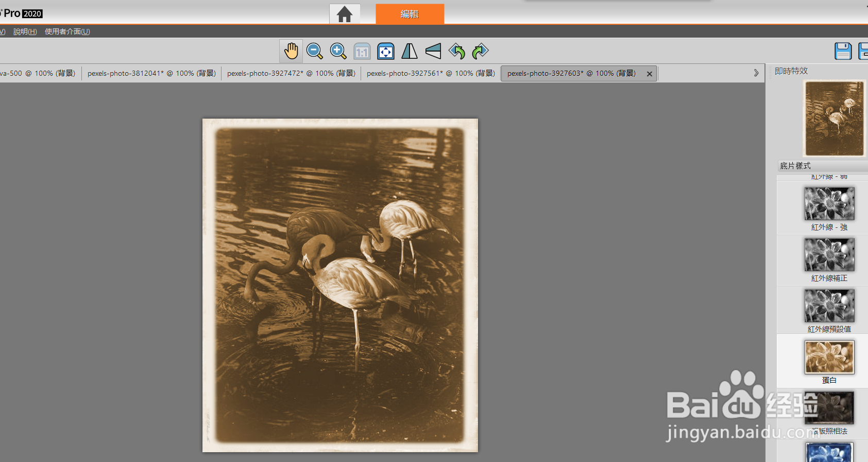Rotate image right
Screen dimensions: 868x462
pyautogui.click(x=480, y=51)
